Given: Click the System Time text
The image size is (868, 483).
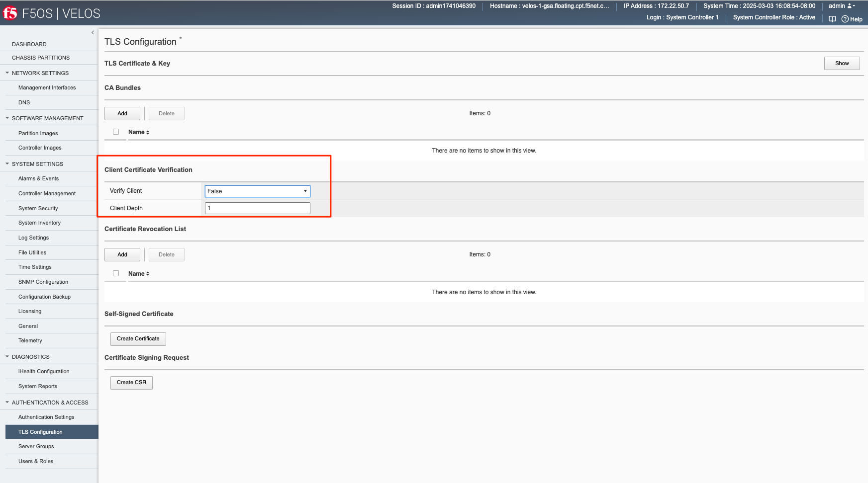Looking at the screenshot, I should tap(760, 6).
